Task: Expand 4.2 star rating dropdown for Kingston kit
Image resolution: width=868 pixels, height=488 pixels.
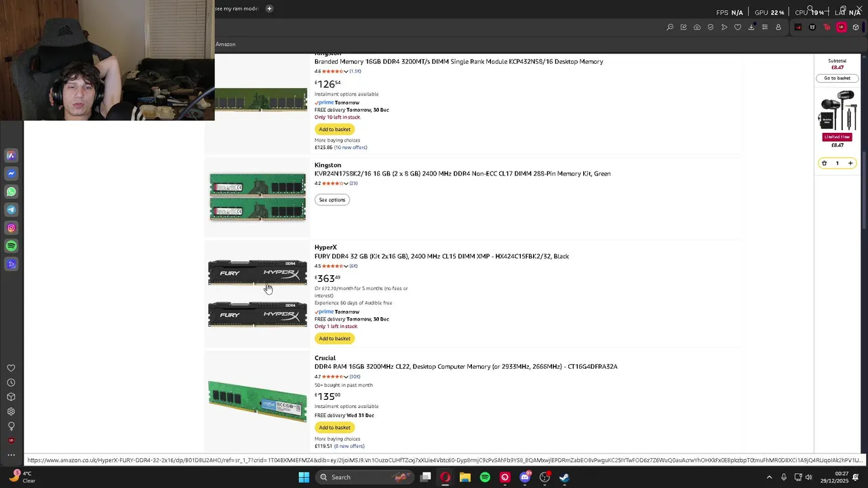Action: coord(346,184)
